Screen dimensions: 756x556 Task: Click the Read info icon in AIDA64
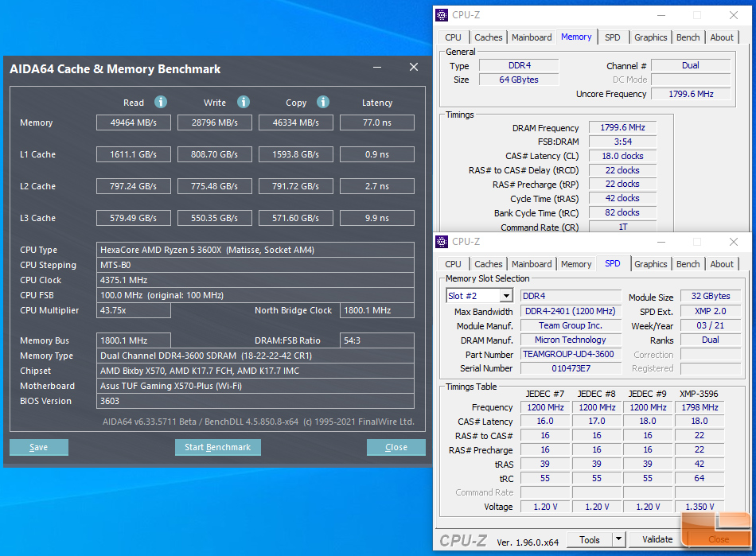point(161,102)
